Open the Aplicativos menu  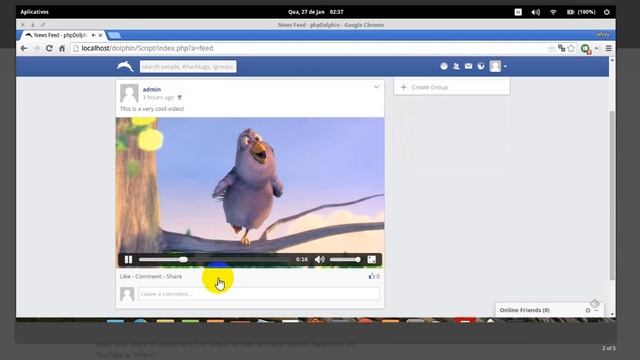click(34, 12)
